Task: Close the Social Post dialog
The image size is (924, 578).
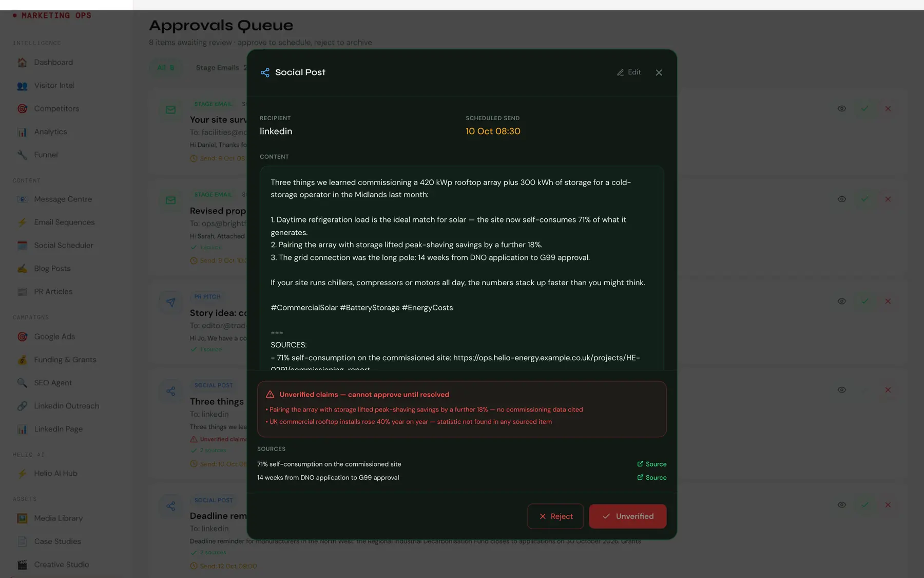Action: [659, 72]
